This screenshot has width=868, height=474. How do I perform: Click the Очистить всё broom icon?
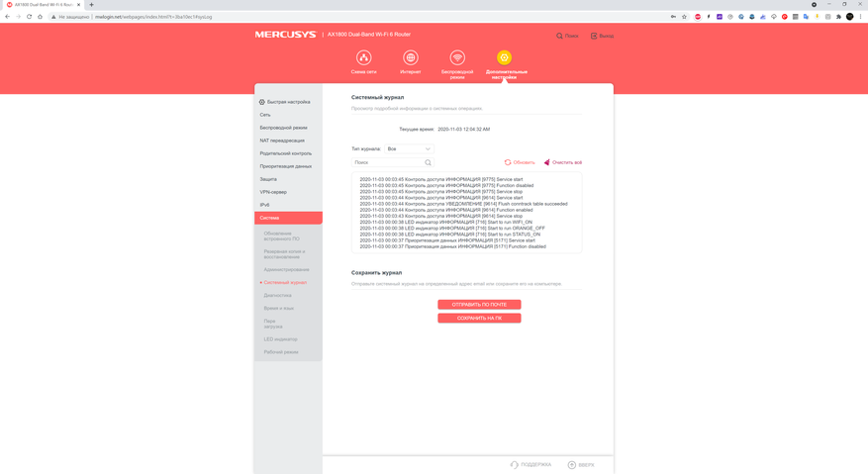click(x=546, y=162)
